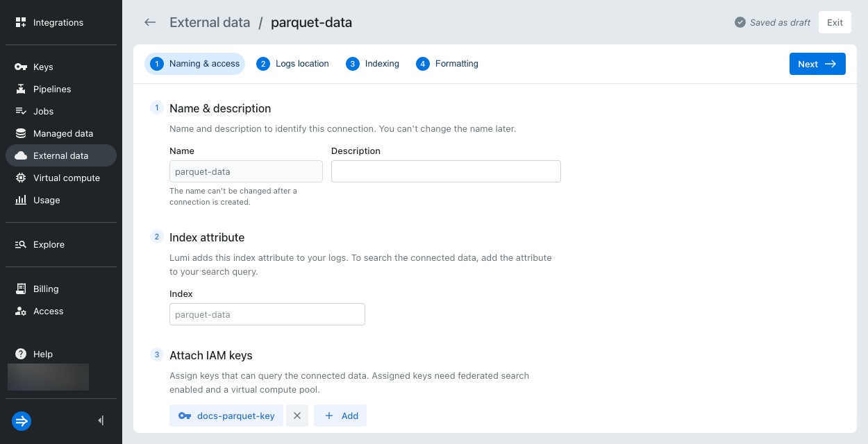Open the Usage page label
Viewport: 868px width, 444px height.
47,200
